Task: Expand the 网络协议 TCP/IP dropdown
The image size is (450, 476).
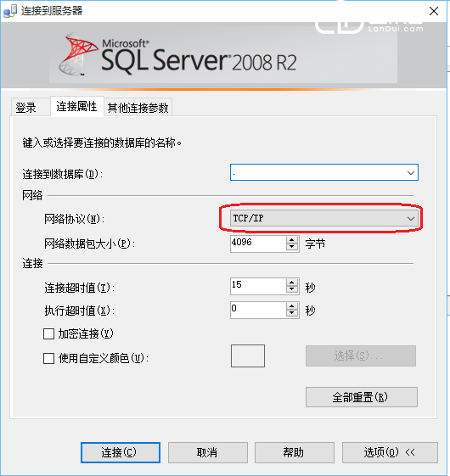Action: tap(324, 218)
